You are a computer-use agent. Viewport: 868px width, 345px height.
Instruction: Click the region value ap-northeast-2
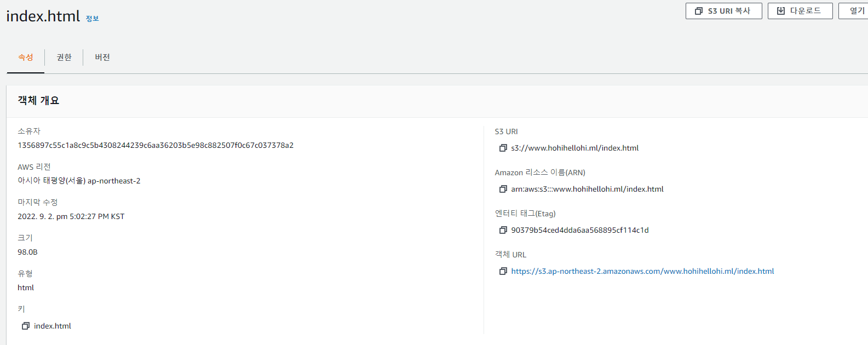(x=114, y=181)
